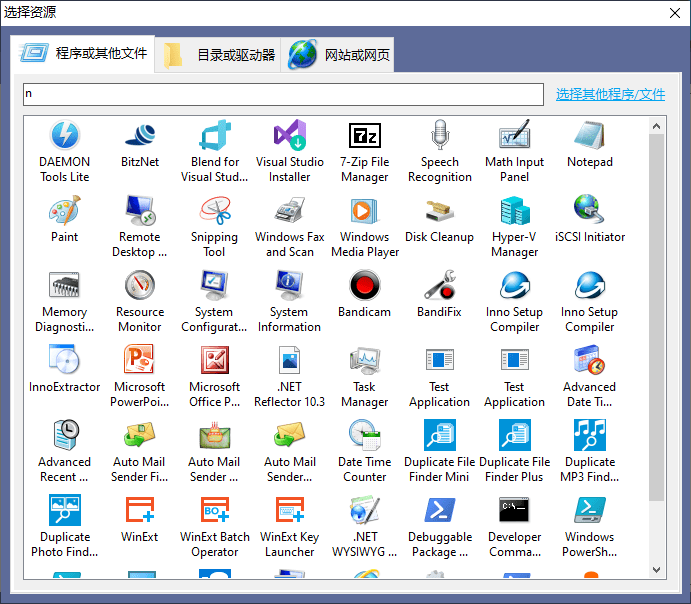Close the 选择资源 dialog
The width and height of the screenshot is (691, 604).
675,13
